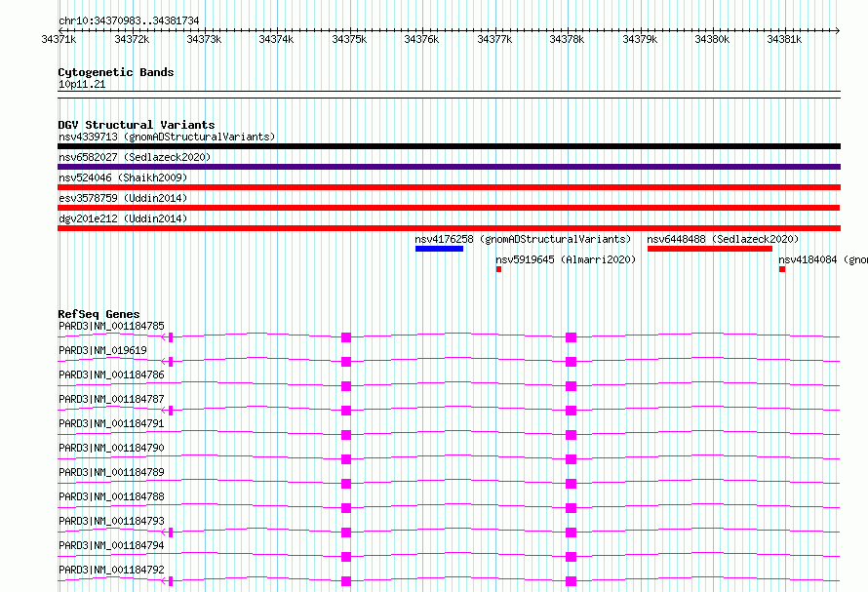
Task: Click the red nsv6448488 Sedlazeck2020 bar
Action: click(710, 249)
